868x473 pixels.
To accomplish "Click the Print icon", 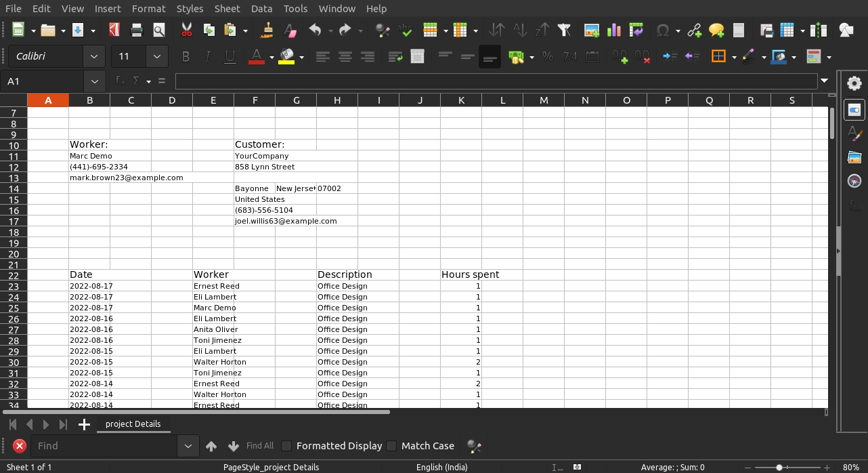I will pyautogui.click(x=137, y=30).
